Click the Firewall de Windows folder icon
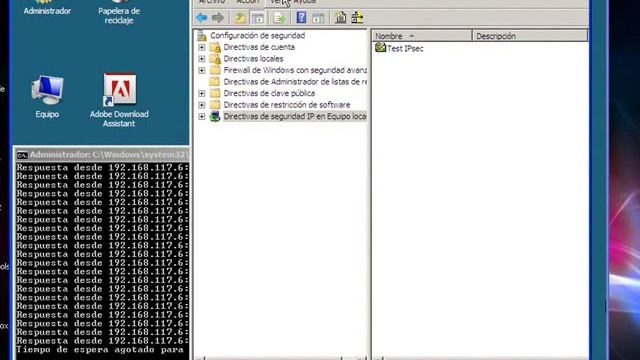The height and width of the screenshot is (360, 640). click(x=215, y=70)
